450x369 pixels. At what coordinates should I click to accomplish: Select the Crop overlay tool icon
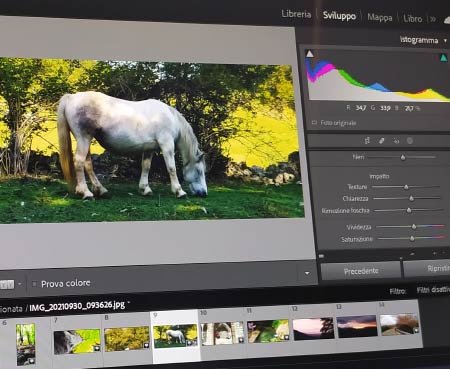click(367, 141)
